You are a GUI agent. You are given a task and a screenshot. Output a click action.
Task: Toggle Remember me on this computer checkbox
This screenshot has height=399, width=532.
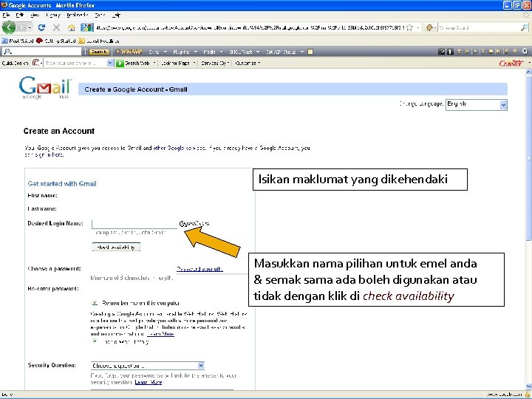coord(95,303)
